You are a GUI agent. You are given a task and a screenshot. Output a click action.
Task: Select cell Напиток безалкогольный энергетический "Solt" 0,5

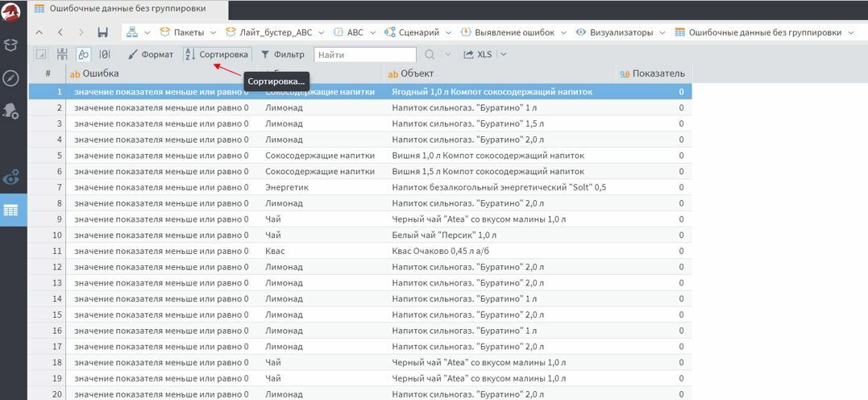(x=500, y=187)
